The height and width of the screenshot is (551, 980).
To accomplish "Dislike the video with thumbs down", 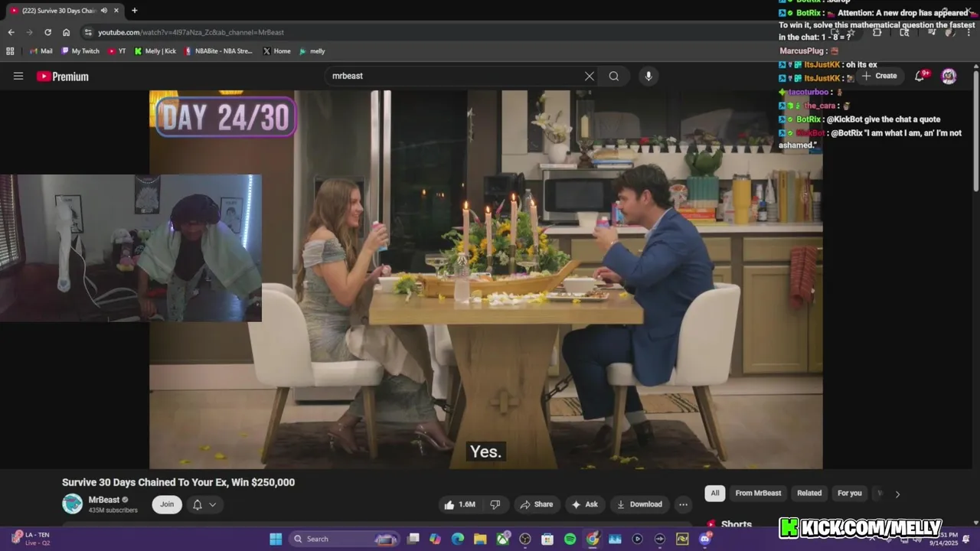I will click(x=495, y=504).
